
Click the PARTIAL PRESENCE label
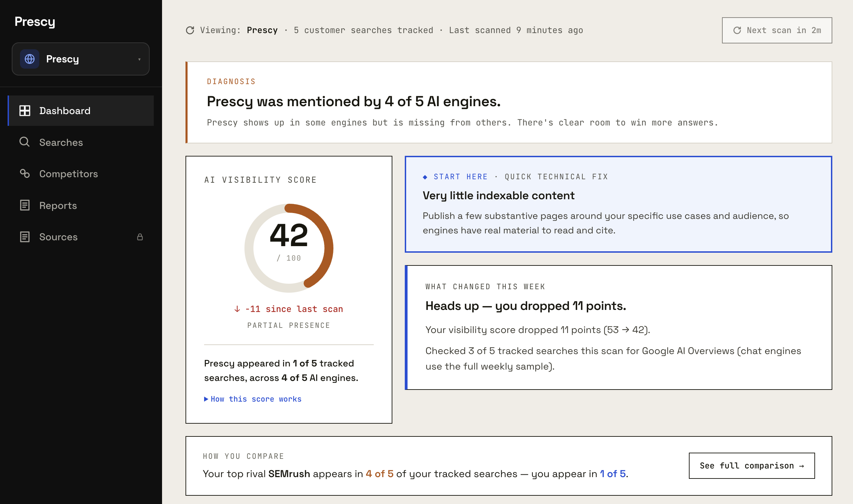(x=289, y=325)
